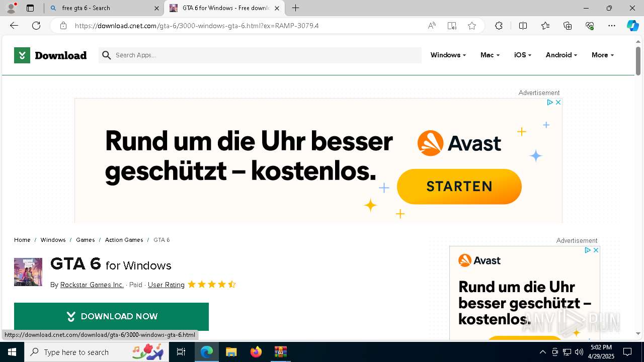The image size is (644, 362).
Task: Click the STARTEN button in Avast ad
Action: (459, 187)
